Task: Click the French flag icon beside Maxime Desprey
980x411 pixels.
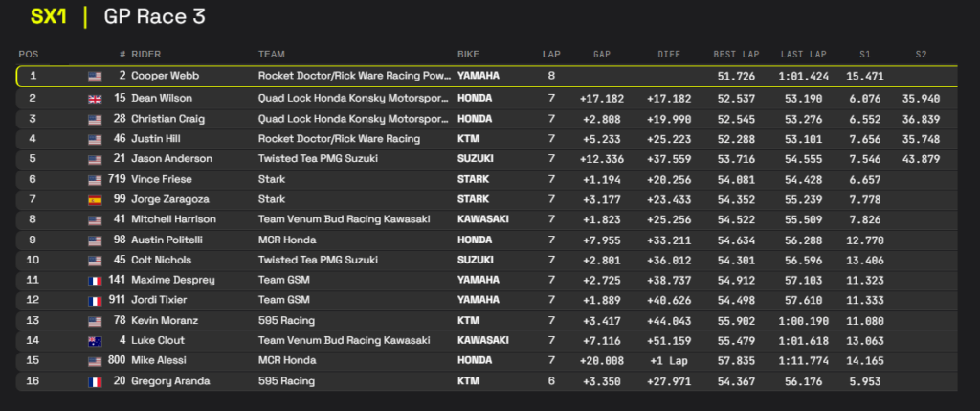Action: 95,281
